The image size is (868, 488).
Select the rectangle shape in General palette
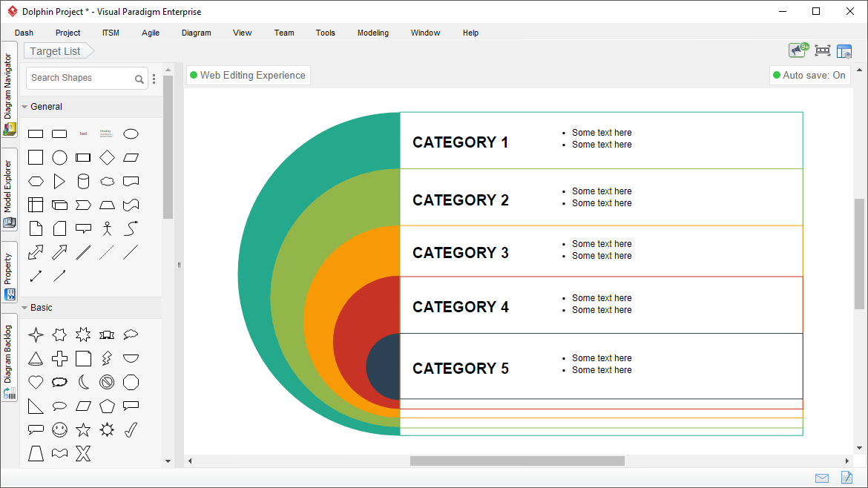click(36, 134)
